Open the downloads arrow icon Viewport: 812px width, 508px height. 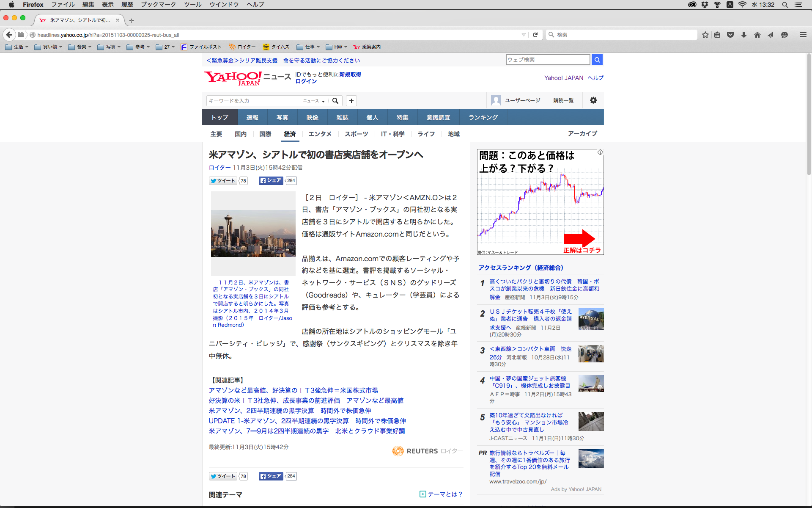[743, 35]
